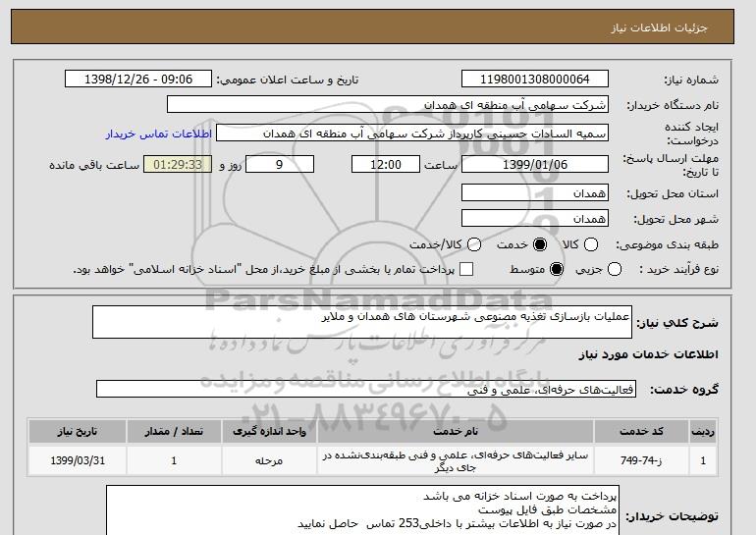Click the service name cell سایر فعالیت‌های حرفه‌ای

click(456, 460)
